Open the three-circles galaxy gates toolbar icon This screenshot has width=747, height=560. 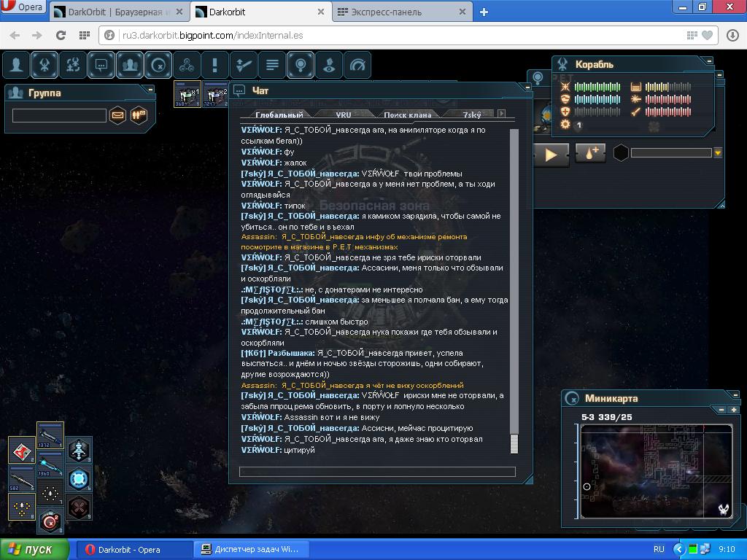(x=186, y=64)
